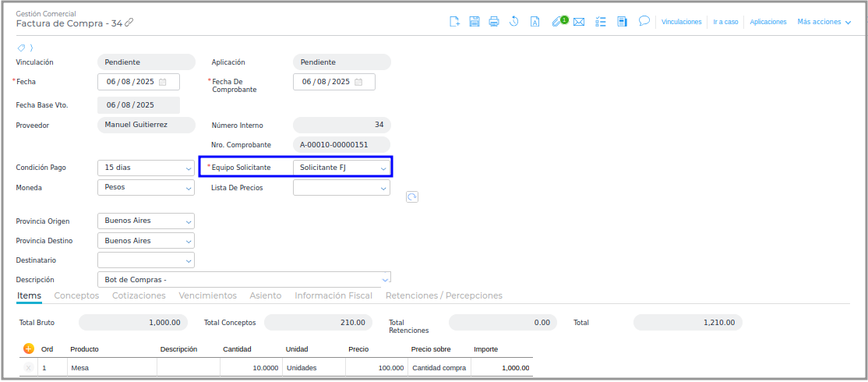Viewport: 868px width, 382px height.
Task: Click the empty Descripción cell in Mesa row
Action: click(189, 368)
